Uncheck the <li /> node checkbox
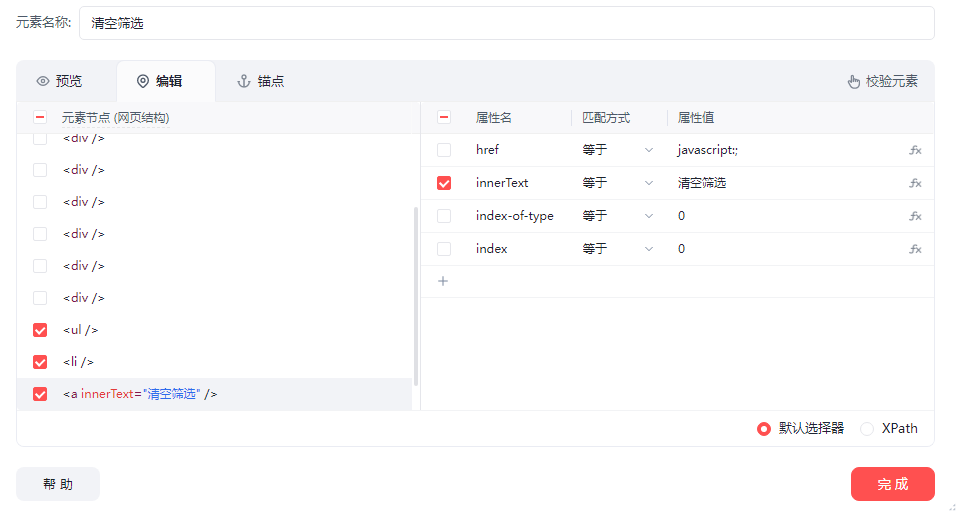960x511 pixels. point(40,362)
